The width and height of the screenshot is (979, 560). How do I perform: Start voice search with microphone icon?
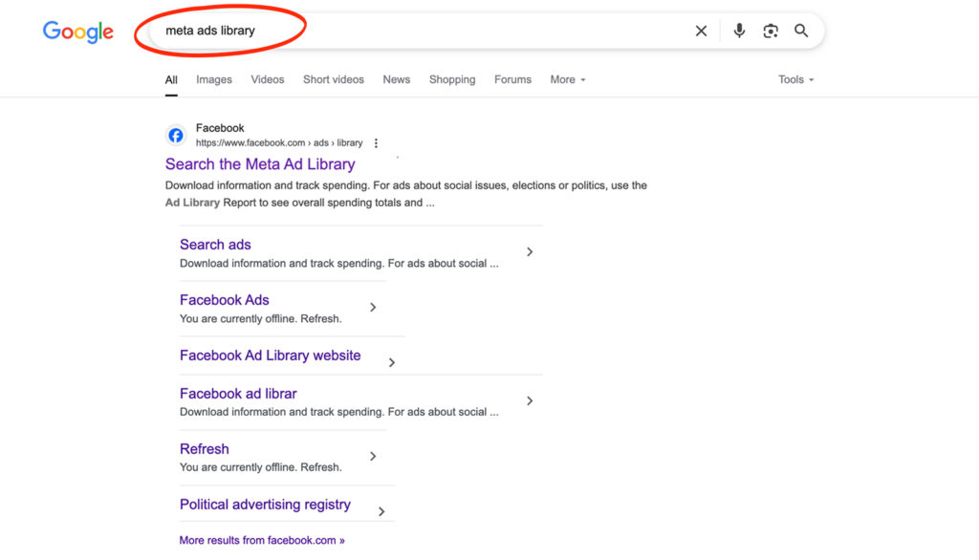[x=739, y=31]
